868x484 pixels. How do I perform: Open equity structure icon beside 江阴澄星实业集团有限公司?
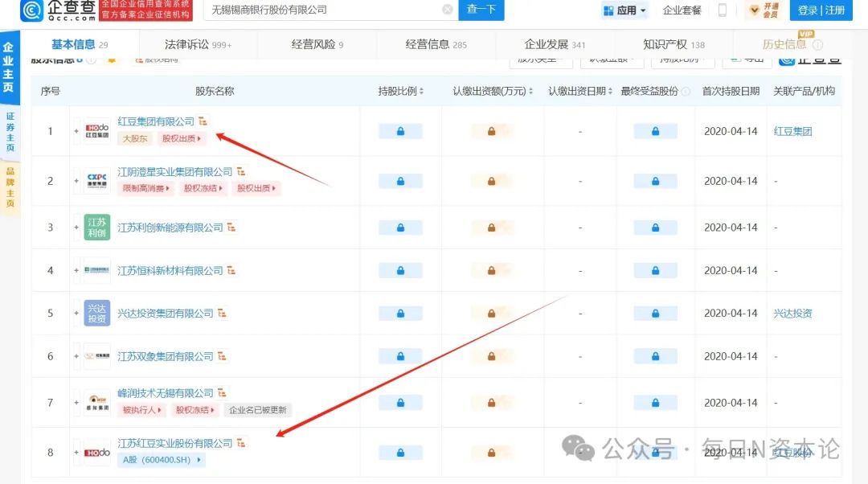(241, 172)
